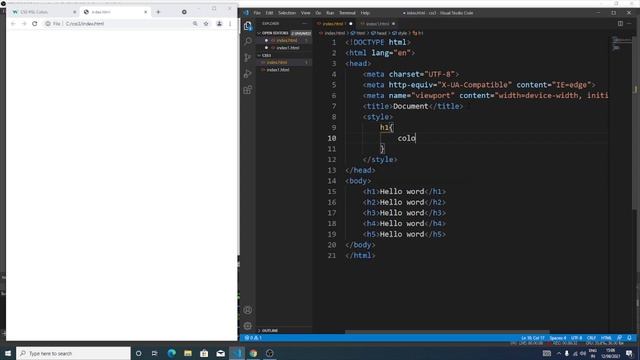
Task: Open Task View on the taskbar
Action: [155, 353]
